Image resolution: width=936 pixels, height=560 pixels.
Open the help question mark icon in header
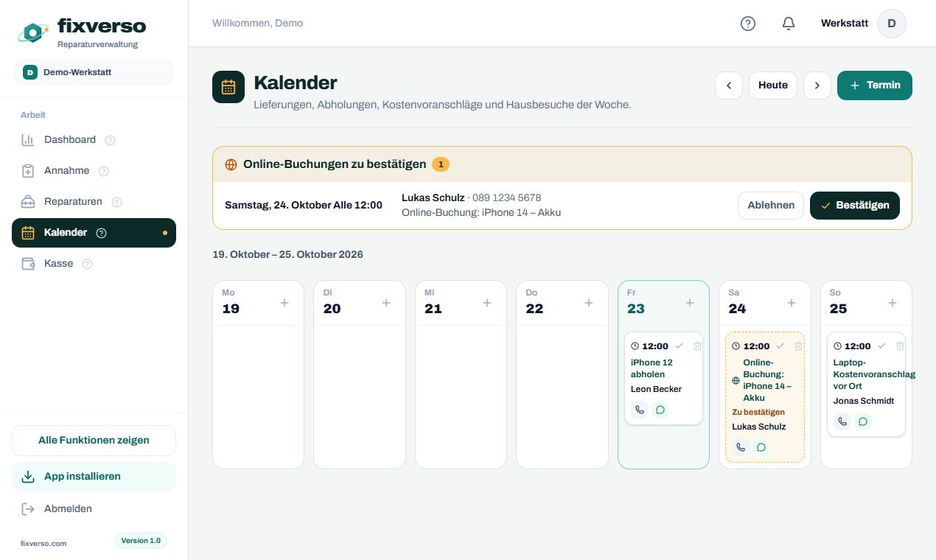click(748, 24)
